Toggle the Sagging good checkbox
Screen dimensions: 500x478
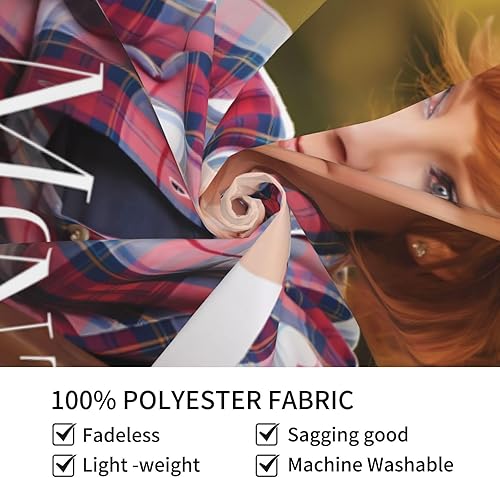click(x=267, y=434)
